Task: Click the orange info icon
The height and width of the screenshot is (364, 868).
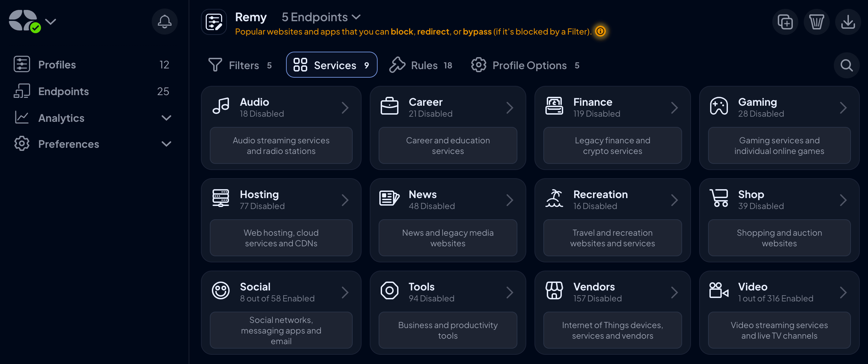Action: [601, 31]
